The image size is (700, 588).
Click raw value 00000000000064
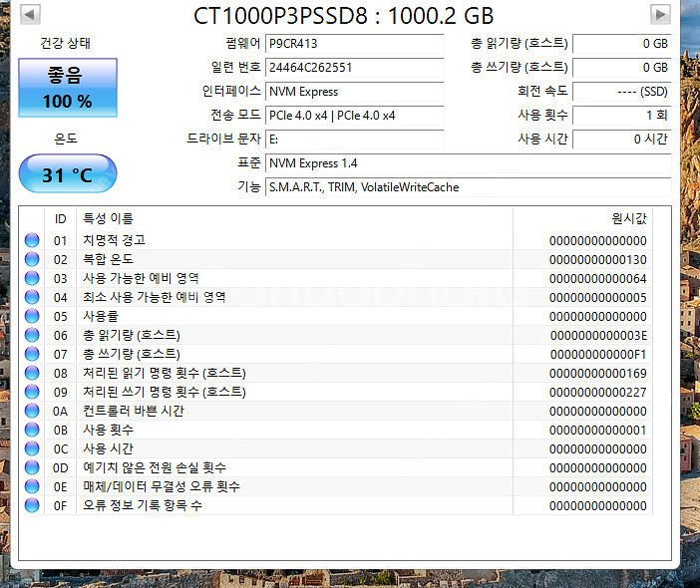pos(597,279)
